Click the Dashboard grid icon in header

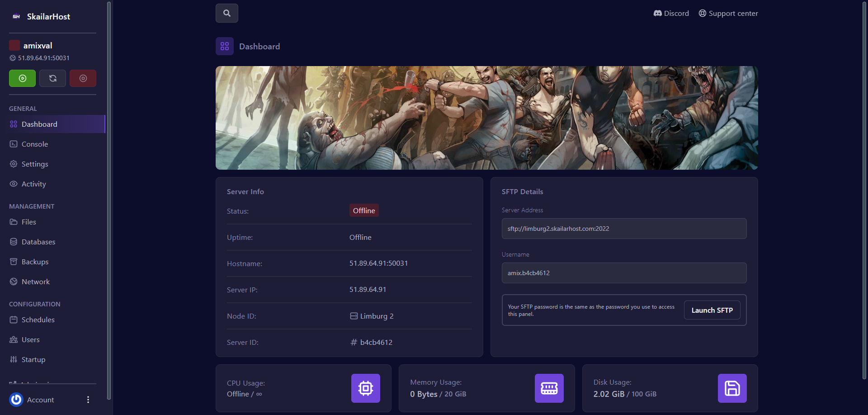[x=225, y=46]
